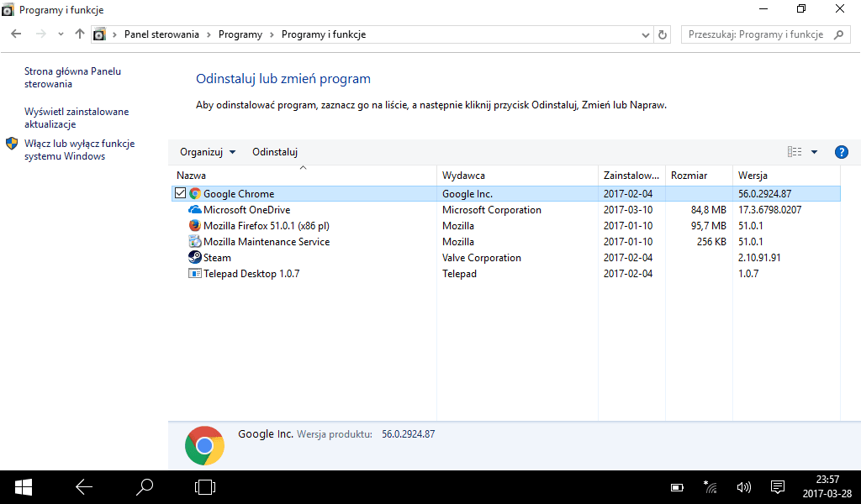Click the forward navigation arrow
Screen dimensions: 861x504
click(40, 34)
